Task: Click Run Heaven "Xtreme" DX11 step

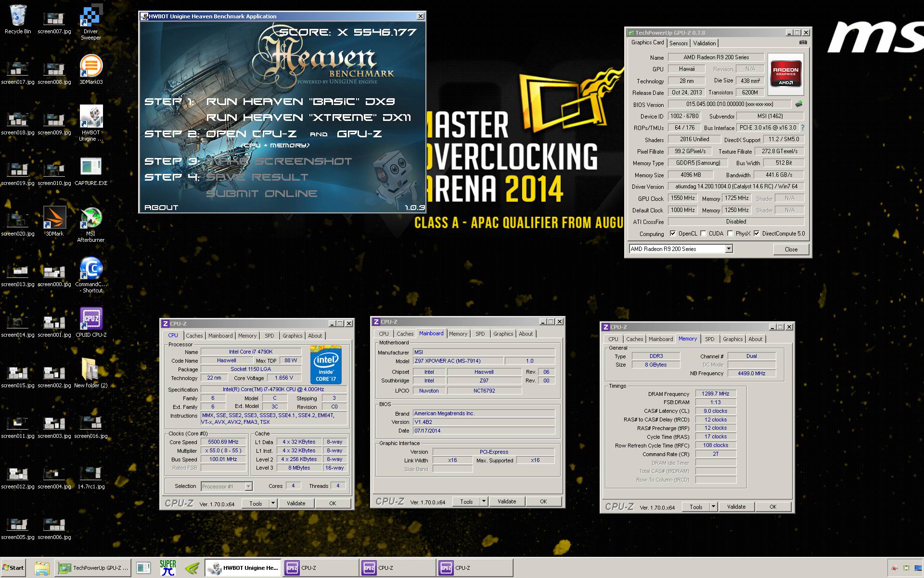Action: point(308,118)
